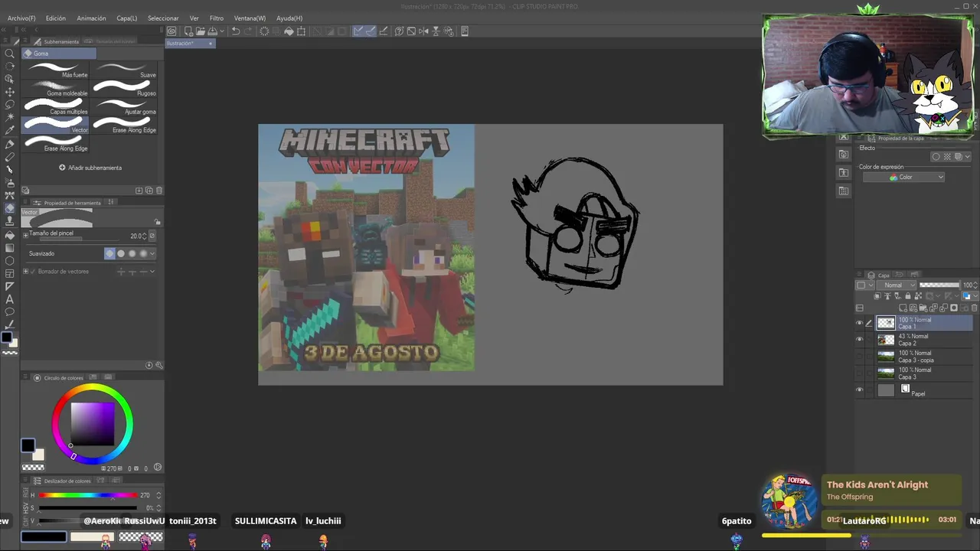Viewport: 980px width, 551px height.
Task: Click the Redo arrow in the command bar
Action: click(248, 31)
